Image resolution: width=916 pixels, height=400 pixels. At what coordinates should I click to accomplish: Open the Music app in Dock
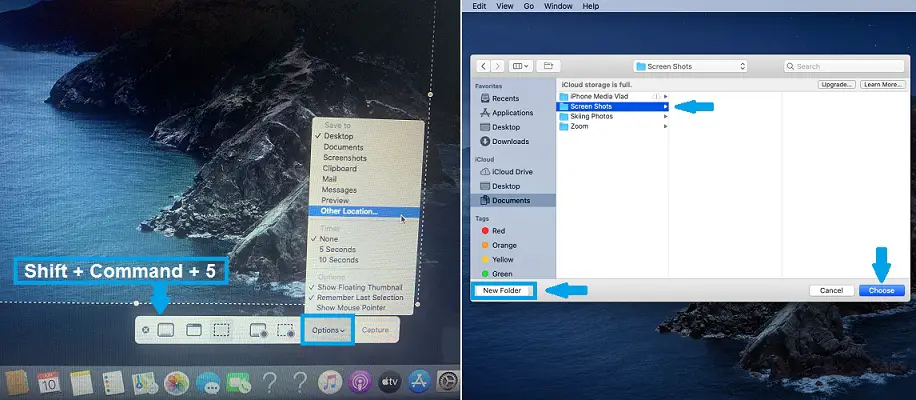coord(329,382)
